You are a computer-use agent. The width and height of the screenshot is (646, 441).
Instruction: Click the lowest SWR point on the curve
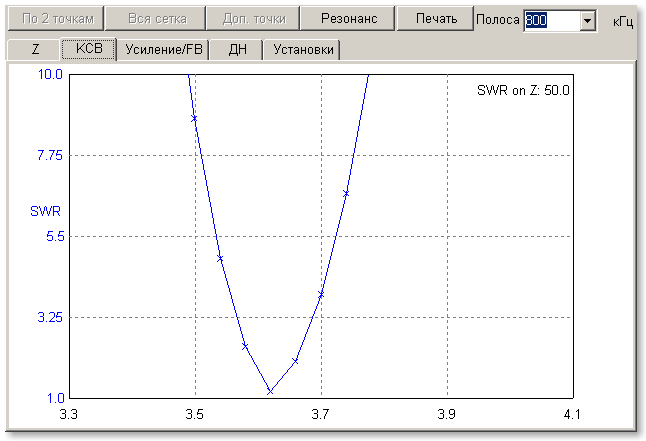tap(270, 391)
